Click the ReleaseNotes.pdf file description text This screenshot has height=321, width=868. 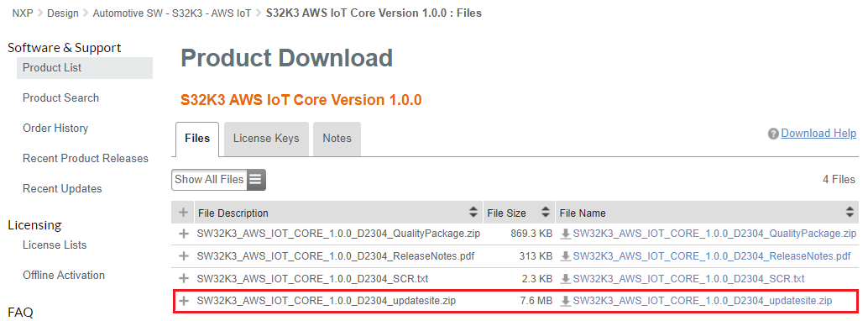pyautogui.click(x=335, y=256)
